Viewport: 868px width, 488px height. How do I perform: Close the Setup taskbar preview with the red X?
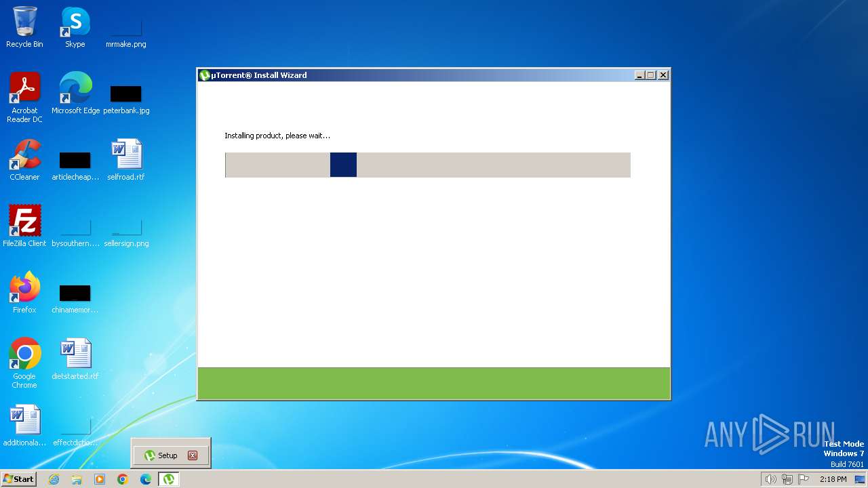(193, 455)
